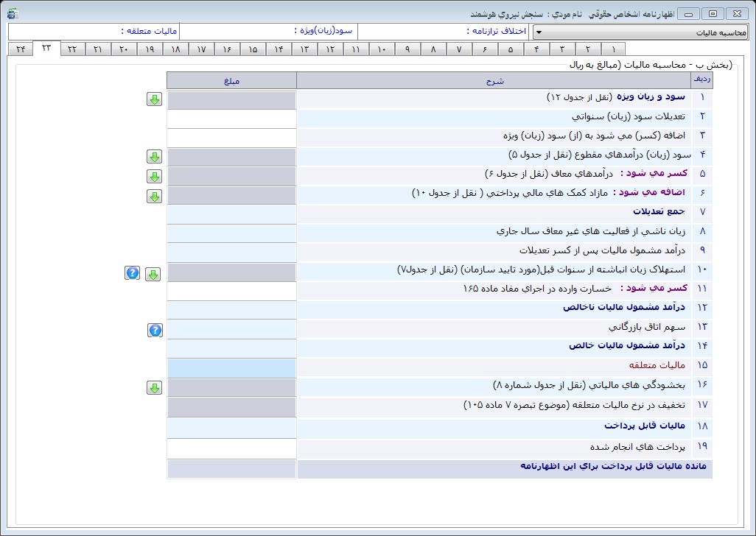The height and width of the screenshot is (536, 756).
Task: Switch to tab ۲۴
Action: click(20, 49)
